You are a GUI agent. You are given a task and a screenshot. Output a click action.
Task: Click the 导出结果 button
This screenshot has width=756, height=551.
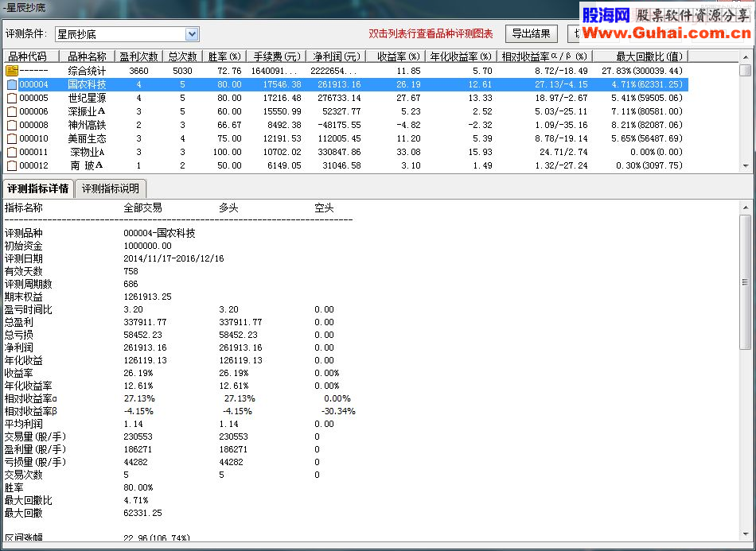coord(531,33)
